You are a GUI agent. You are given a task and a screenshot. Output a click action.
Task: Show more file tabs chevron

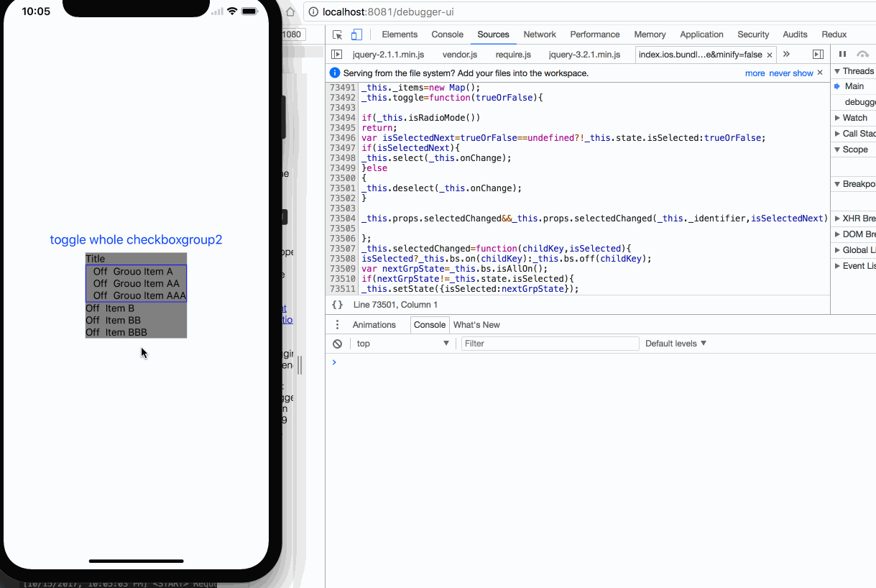786,54
